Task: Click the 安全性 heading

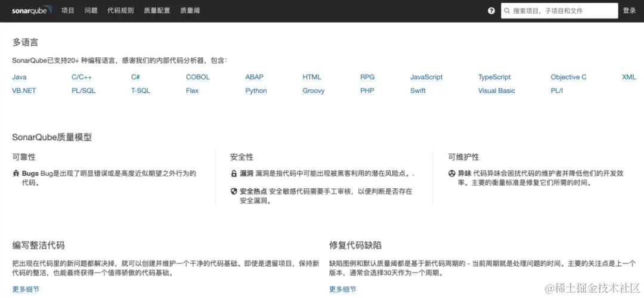Action: 241,157
